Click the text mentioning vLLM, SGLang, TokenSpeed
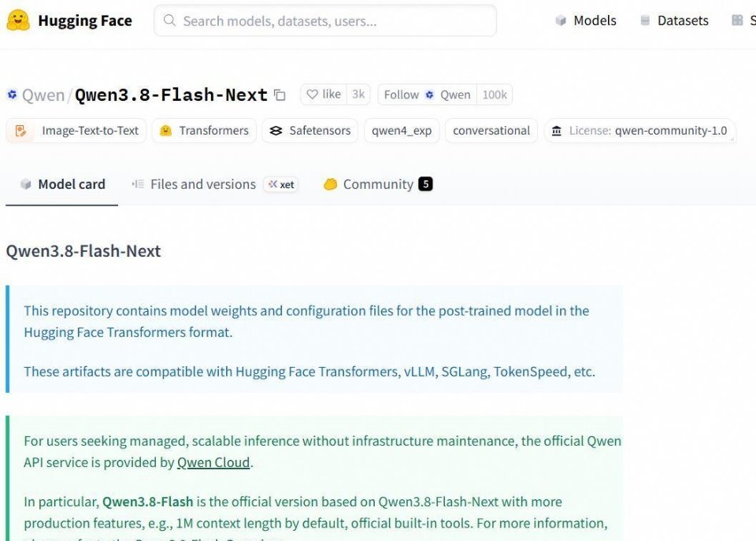Screen dimensions: 756x541 (309, 372)
